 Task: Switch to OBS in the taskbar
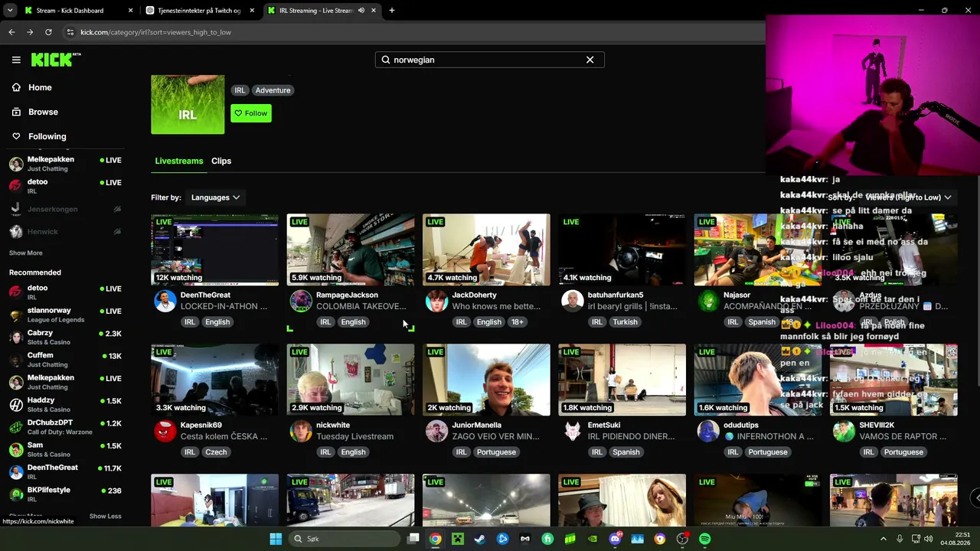tap(682, 539)
